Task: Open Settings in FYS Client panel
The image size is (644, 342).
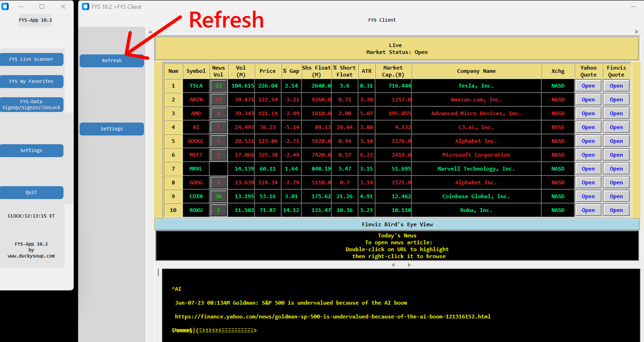Action: click(x=112, y=129)
